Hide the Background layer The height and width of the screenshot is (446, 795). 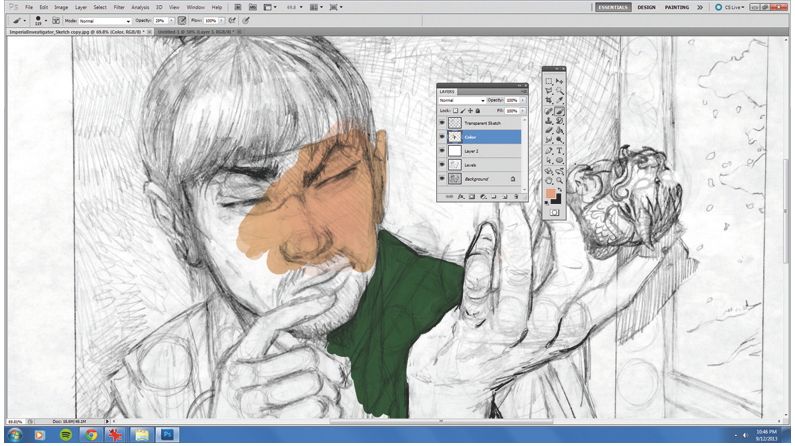pos(442,179)
